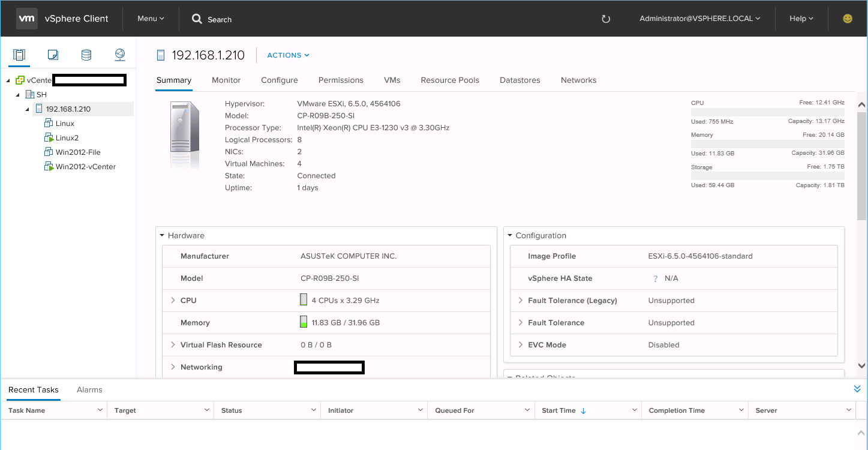Expand the Virtual Flash Resource row
Image resolution: width=868 pixels, height=450 pixels.
pos(173,344)
